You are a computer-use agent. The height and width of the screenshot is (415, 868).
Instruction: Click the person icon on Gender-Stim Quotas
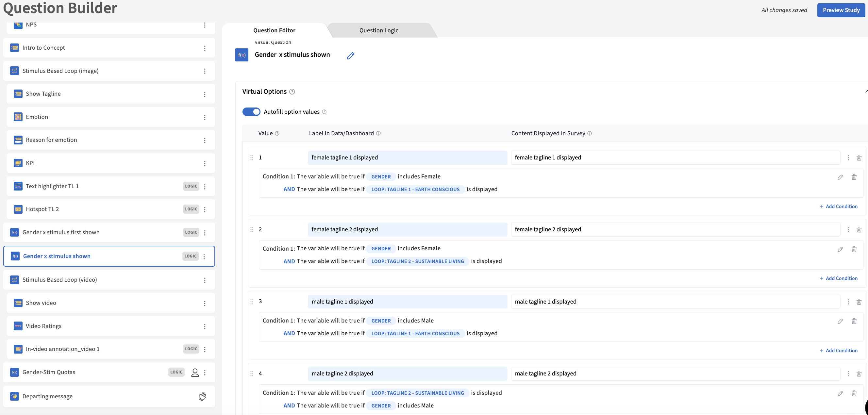pos(195,372)
